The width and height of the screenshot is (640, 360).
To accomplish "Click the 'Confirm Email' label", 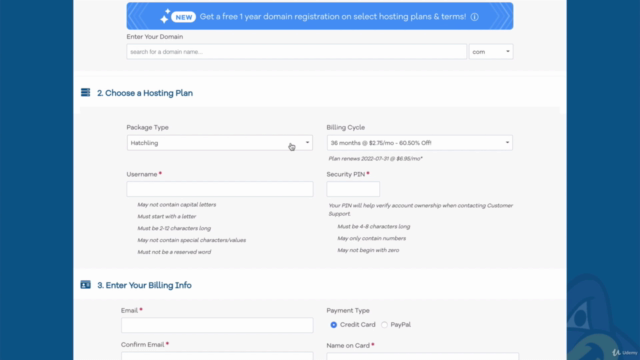I will coord(142,344).
